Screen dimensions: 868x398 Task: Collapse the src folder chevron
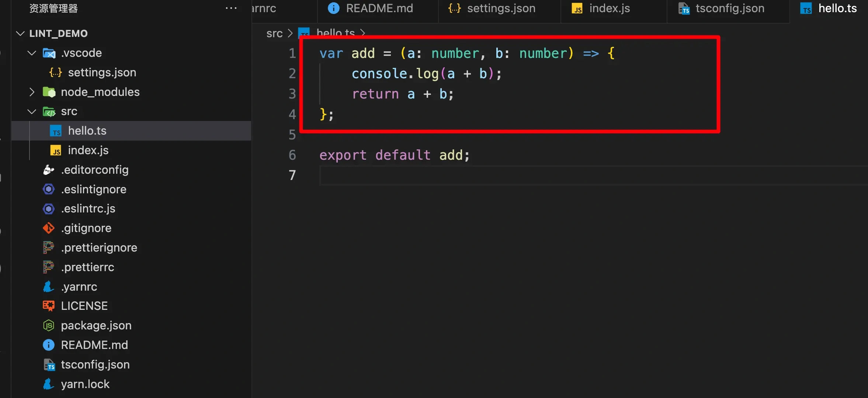tap(32, 111)
